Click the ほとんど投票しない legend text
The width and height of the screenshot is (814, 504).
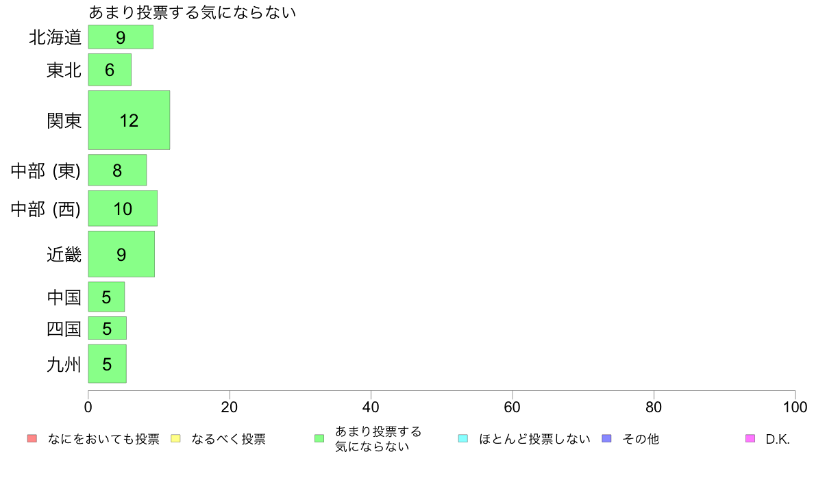coord(534,439)
